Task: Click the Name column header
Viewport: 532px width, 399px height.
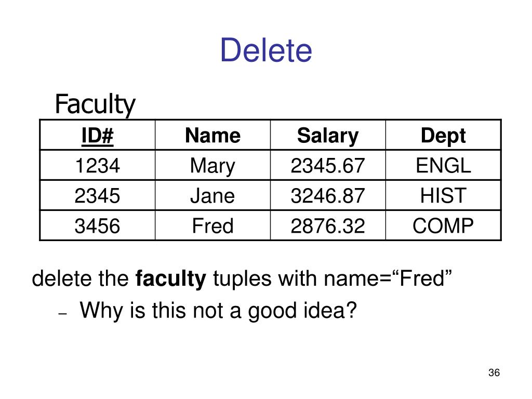Action: pos(212,136)
